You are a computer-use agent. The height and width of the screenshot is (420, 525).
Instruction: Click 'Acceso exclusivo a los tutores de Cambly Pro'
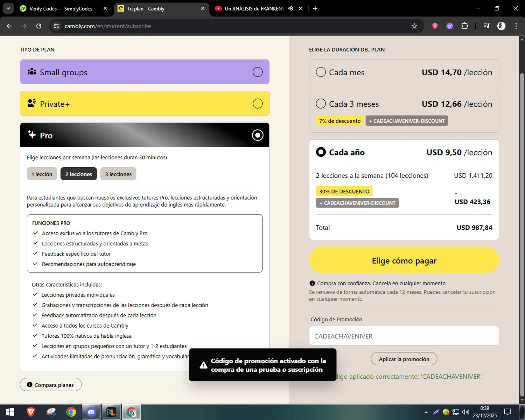[95, 233]
